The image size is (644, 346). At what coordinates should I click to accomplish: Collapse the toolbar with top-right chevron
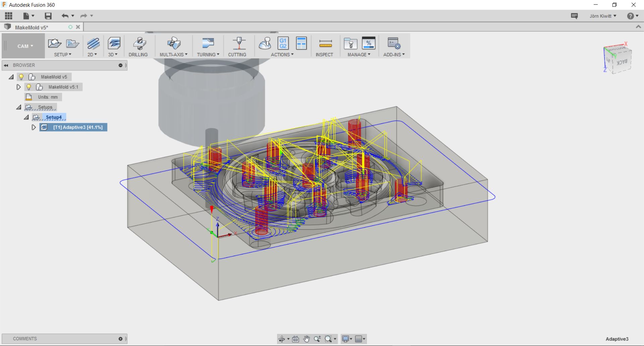(638, 27)
